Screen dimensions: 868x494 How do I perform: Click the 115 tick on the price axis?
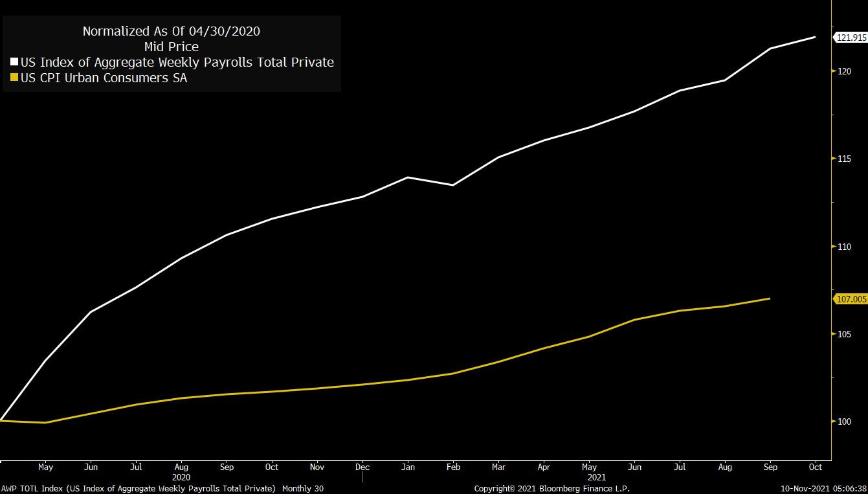click(x=843, y=159)
